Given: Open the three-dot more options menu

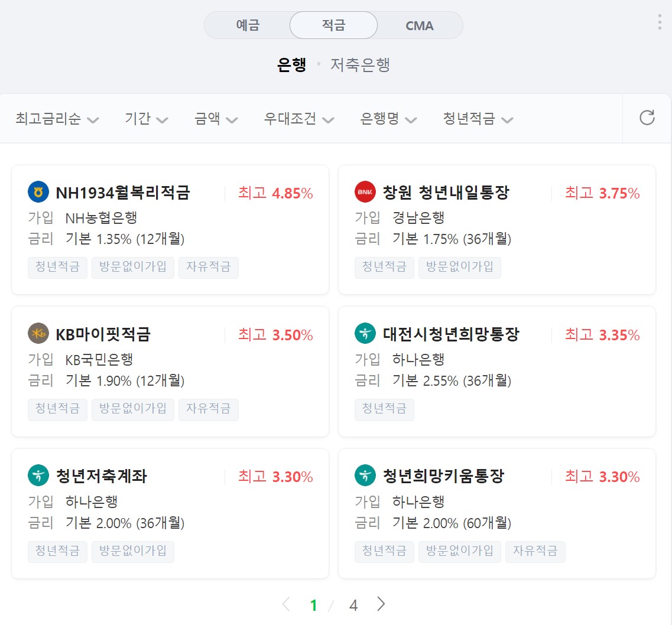Looking at the screenshot, I should (660, 22).
